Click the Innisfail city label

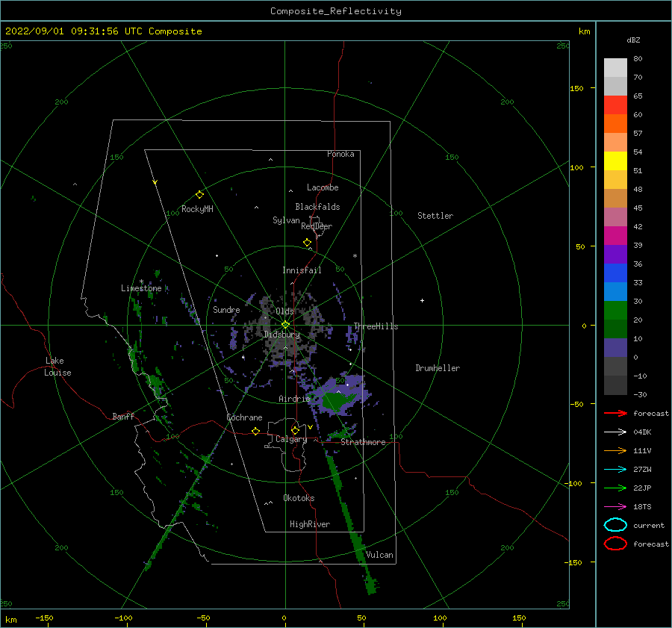pos(302,270)
